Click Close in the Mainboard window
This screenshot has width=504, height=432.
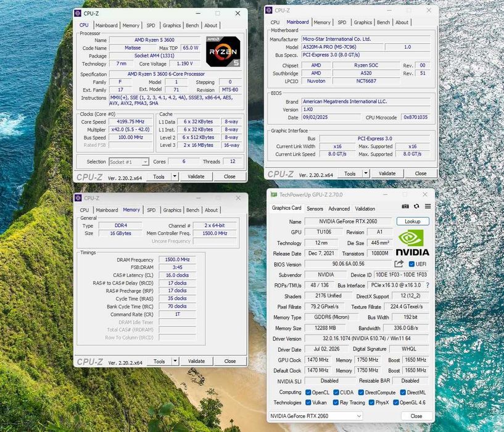pos(421,173)
